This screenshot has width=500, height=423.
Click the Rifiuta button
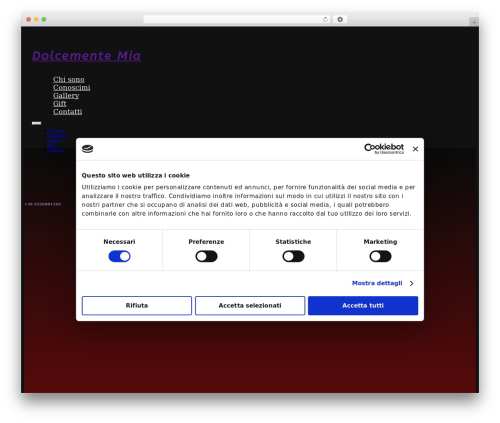point(137,305)
